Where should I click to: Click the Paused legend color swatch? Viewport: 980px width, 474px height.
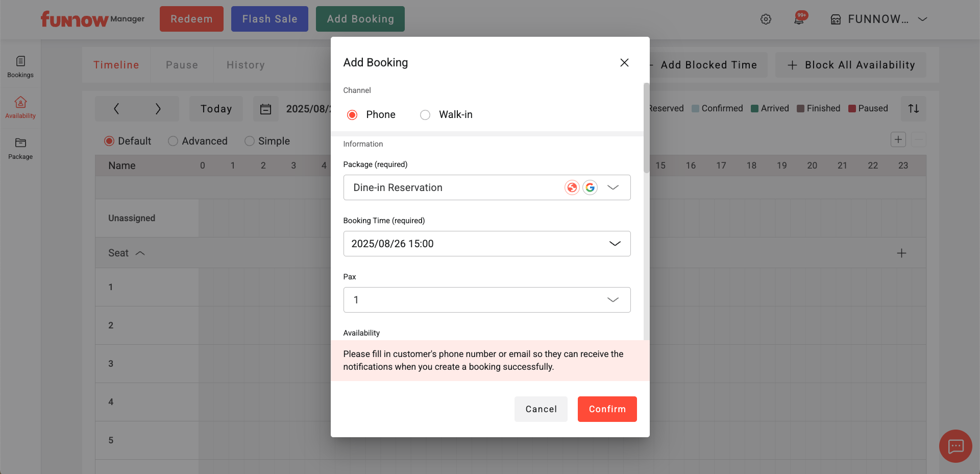click(852, 109)
